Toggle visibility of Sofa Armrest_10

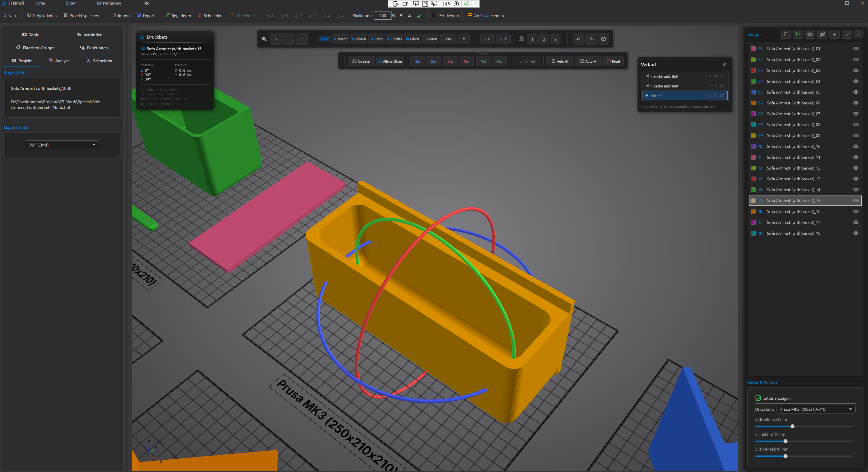(856, 146)
